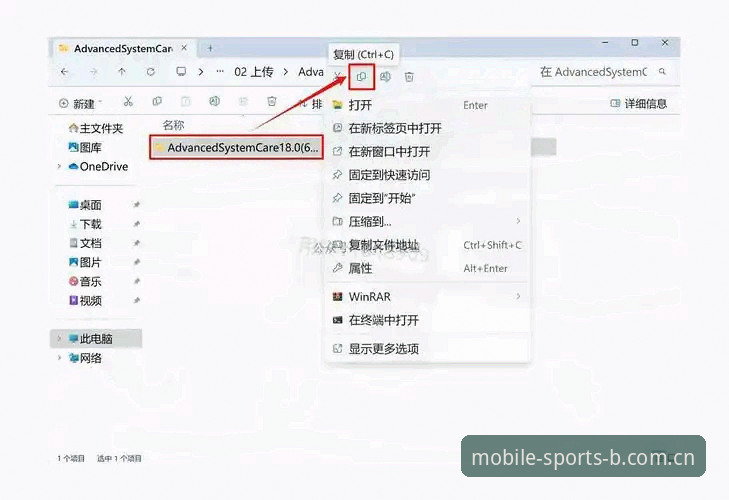Open 桌面 in the sidebar
The height and width of the screenshot is (500, 729).
[86, 205]
